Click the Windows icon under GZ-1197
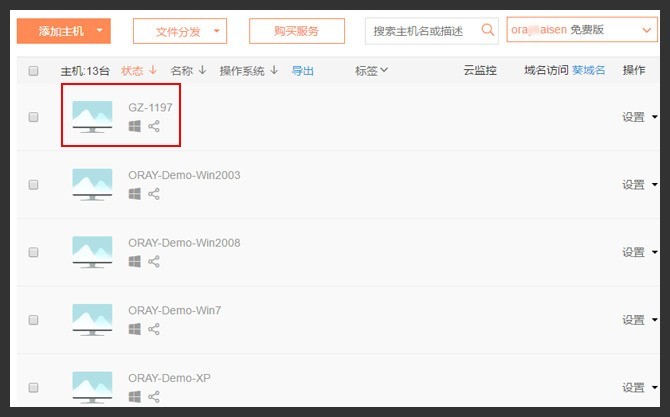The image size is (670, 417). coord(135,126)
